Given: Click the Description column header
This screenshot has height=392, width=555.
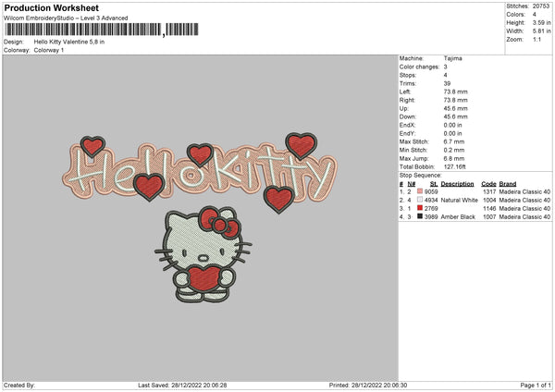Looking at the screenshot, I should 457,184.
